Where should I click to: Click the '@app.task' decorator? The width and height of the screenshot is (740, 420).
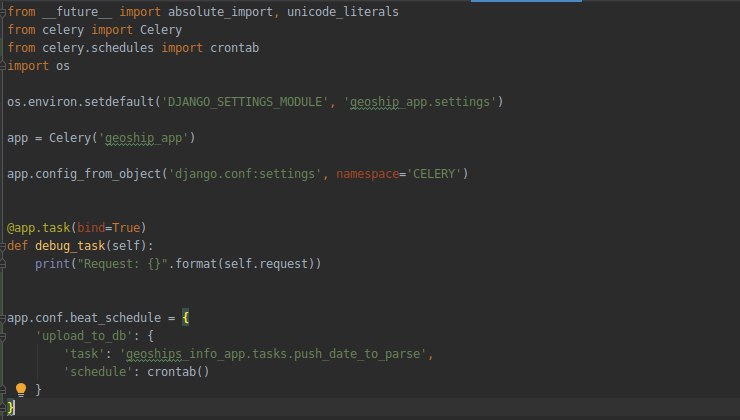click(x=38, y=228)
